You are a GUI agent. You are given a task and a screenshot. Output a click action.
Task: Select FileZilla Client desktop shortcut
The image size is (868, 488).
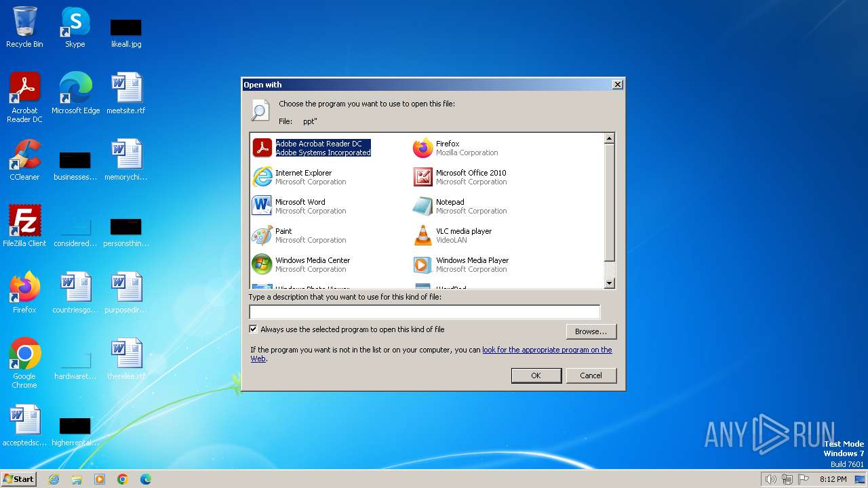(x=24, y=226)
